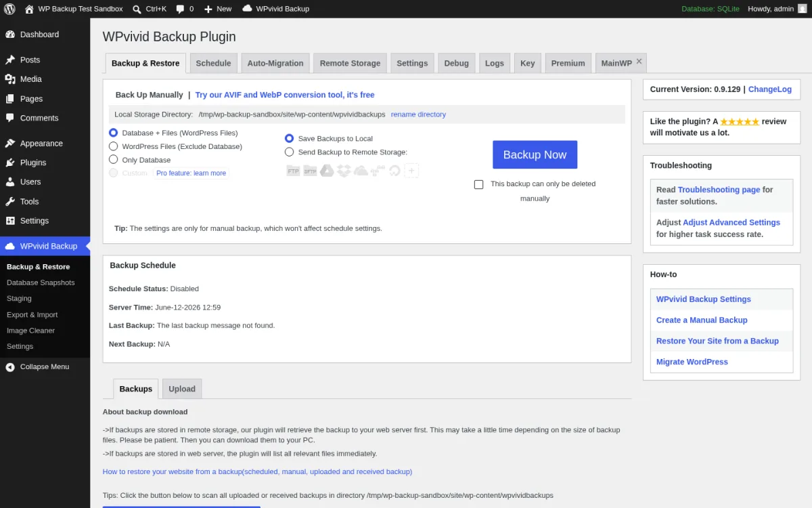Click the Backup Now button
This screenshot has height=508, width=812.
coord(535,154)
